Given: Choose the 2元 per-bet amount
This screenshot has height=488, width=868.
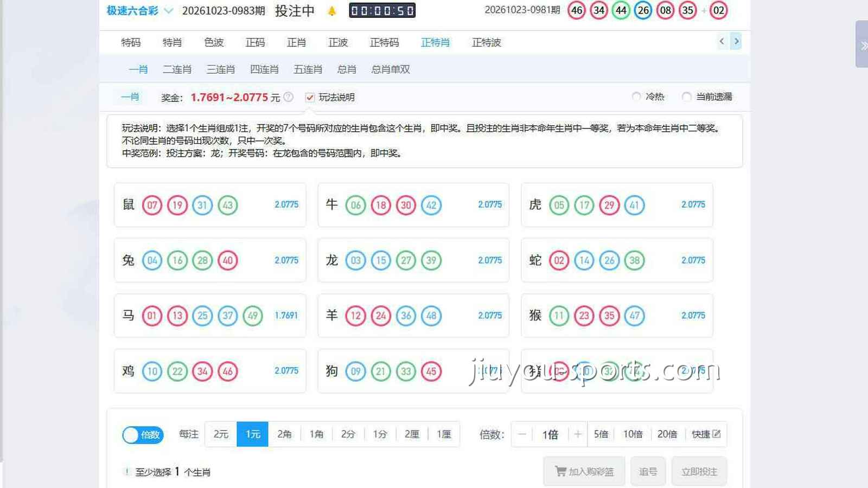Looking at the screenshot, I should pyautogui.click(x=221, y=434).
